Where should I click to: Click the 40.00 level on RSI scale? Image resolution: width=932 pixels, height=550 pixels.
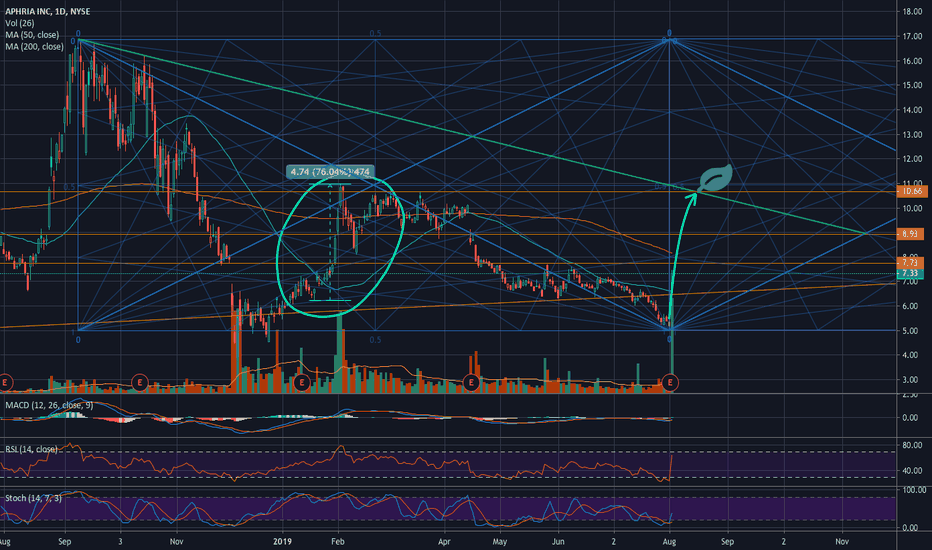coord(912,470)
